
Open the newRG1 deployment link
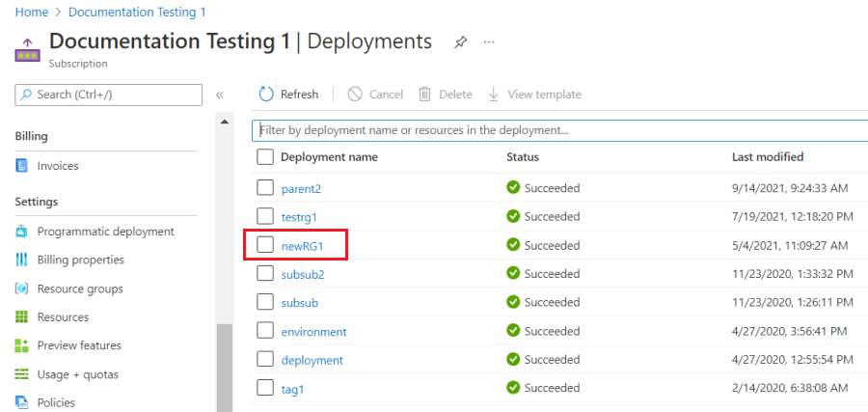[302, 246]
